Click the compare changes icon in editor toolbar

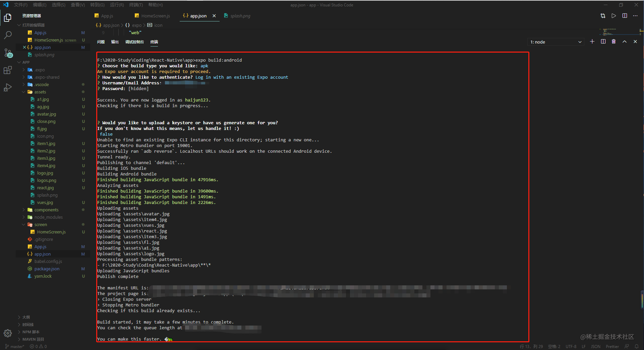603,16
